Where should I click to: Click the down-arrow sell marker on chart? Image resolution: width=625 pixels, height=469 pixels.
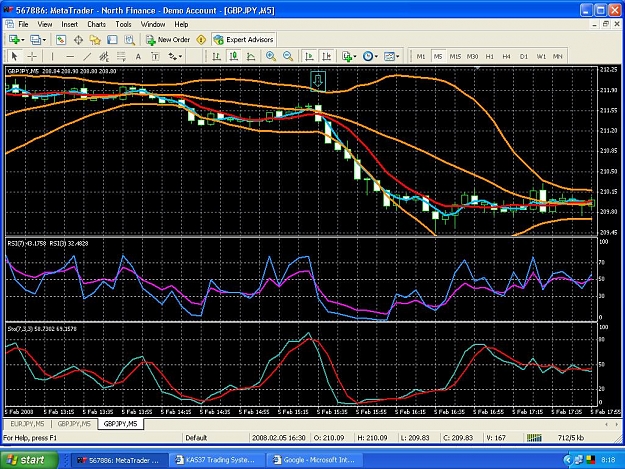coord(318,81)
